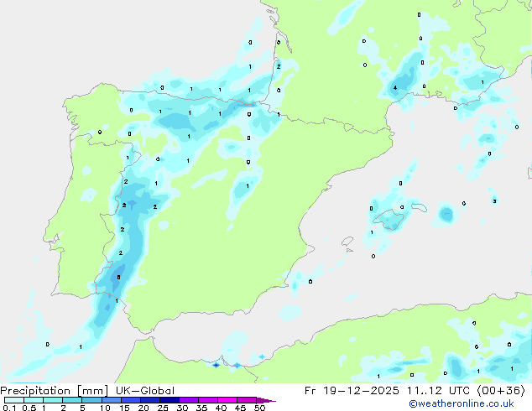
Task: Choose the 15–20 mm legend color swatch
Action: click(x=130, y=400)
